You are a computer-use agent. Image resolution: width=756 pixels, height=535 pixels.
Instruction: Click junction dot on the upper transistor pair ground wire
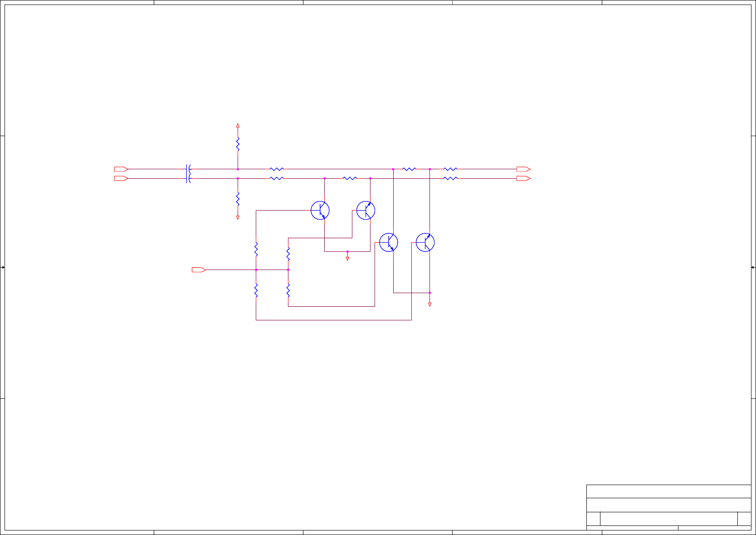347,251
